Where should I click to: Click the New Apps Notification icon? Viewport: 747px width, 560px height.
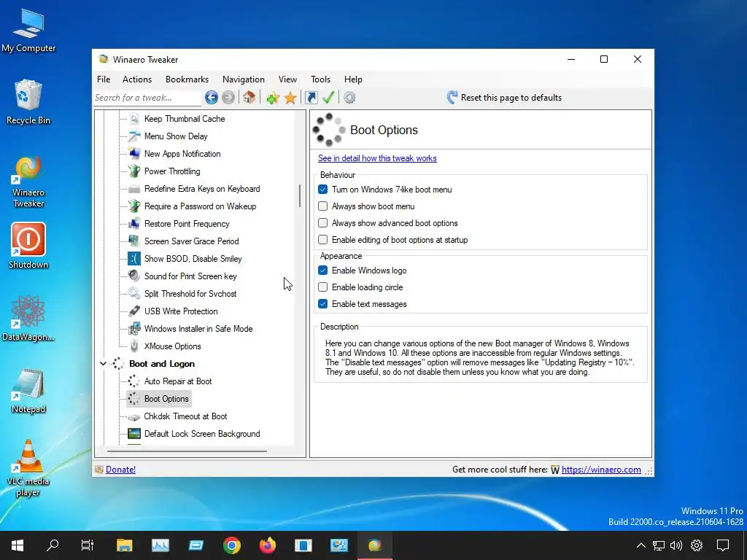(x=134, y=154)
